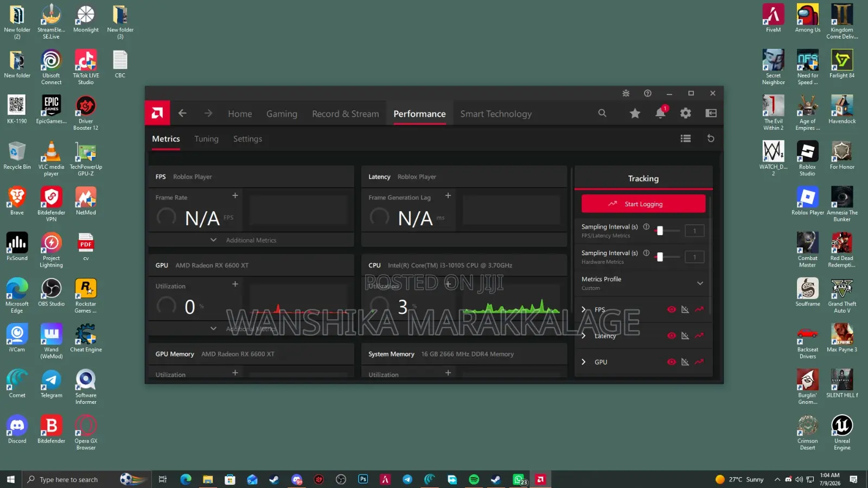Open notifications bell icon
The height and width of the screenshot is (488, 868).
(660, 113)
